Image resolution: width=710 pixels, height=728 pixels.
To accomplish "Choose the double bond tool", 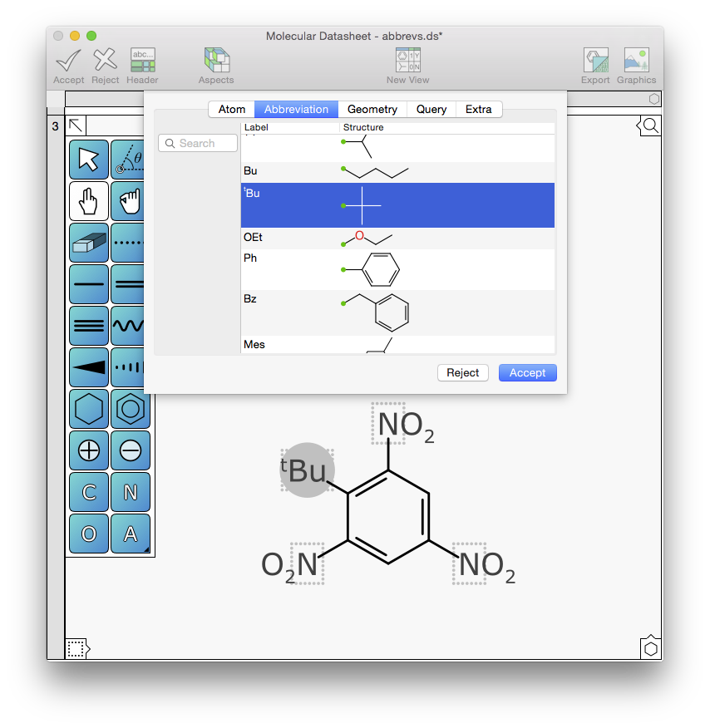I will (129, 284).
